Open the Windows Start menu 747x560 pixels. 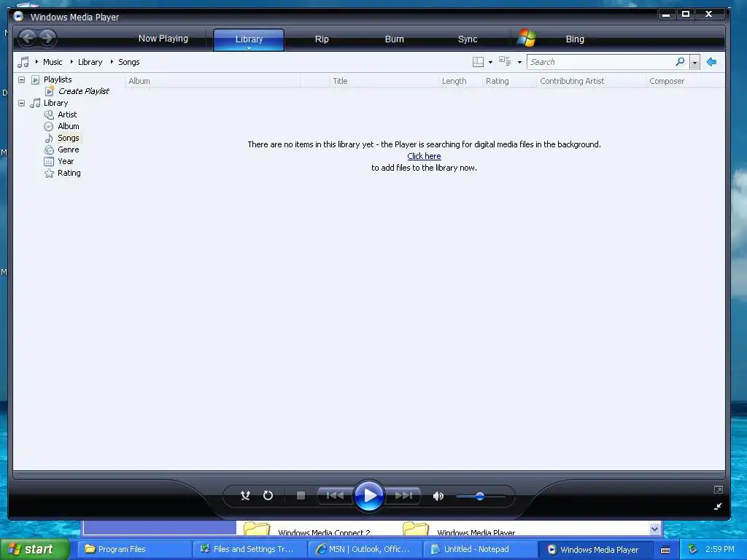(x=34, y=549)
